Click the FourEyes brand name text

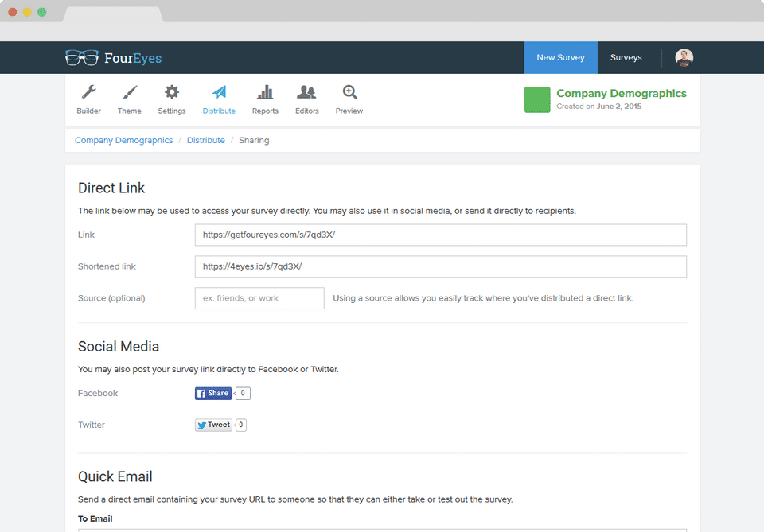coord(133,58)
